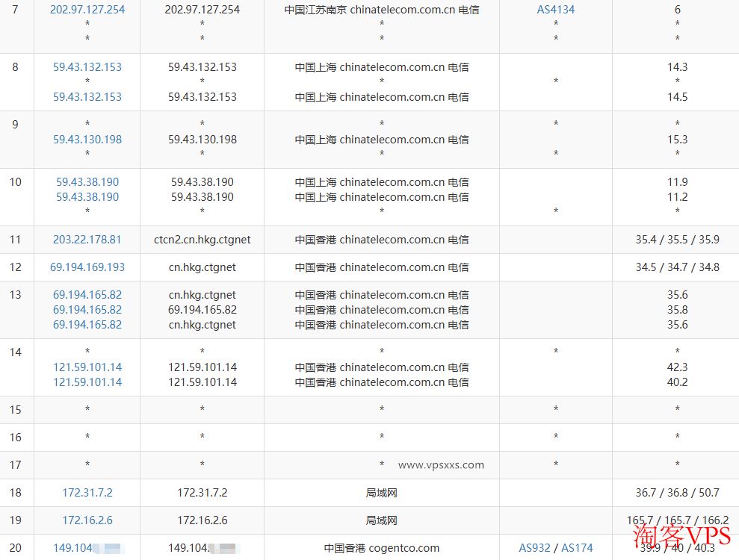This screenshot has width=739, height=560.
Task: Select the latency value 40.2
Action: pos(677,382)
